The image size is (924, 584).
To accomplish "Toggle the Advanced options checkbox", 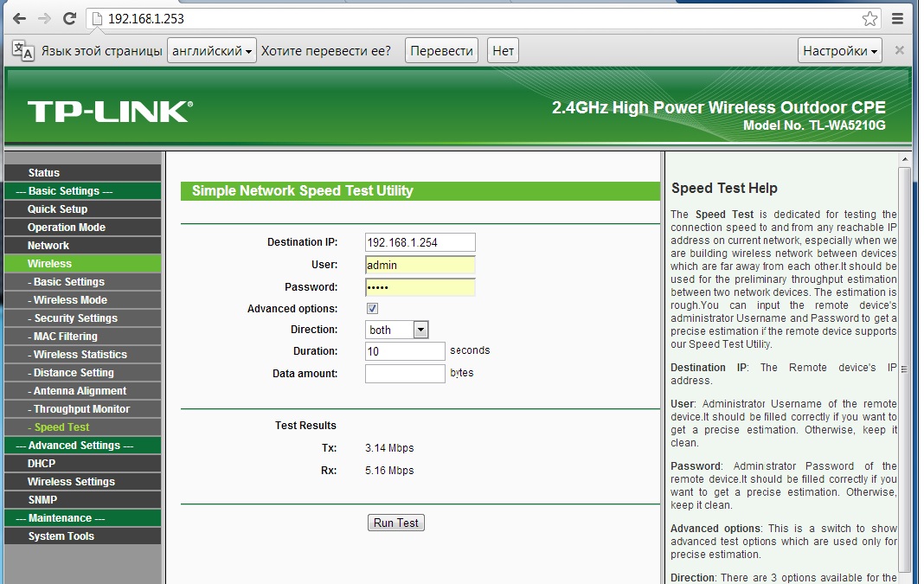I will click(372, 309).
